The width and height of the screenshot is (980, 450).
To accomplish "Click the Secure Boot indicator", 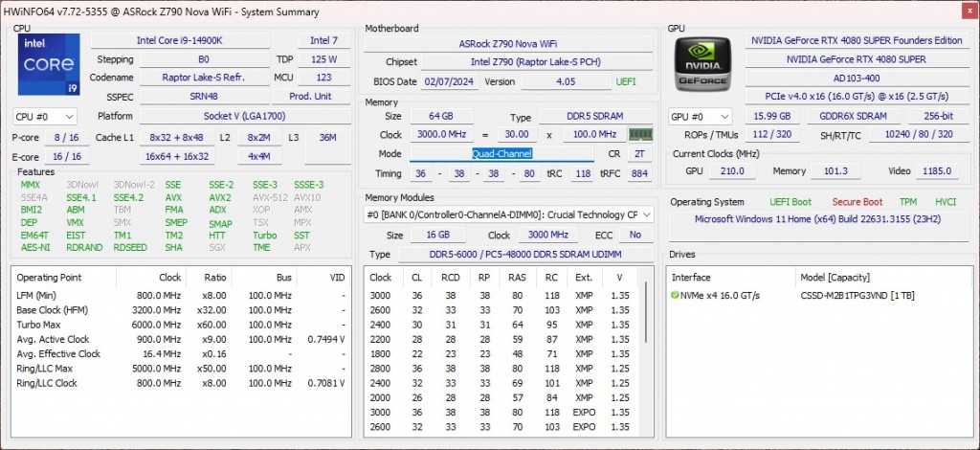I will (x=857, y=202).
